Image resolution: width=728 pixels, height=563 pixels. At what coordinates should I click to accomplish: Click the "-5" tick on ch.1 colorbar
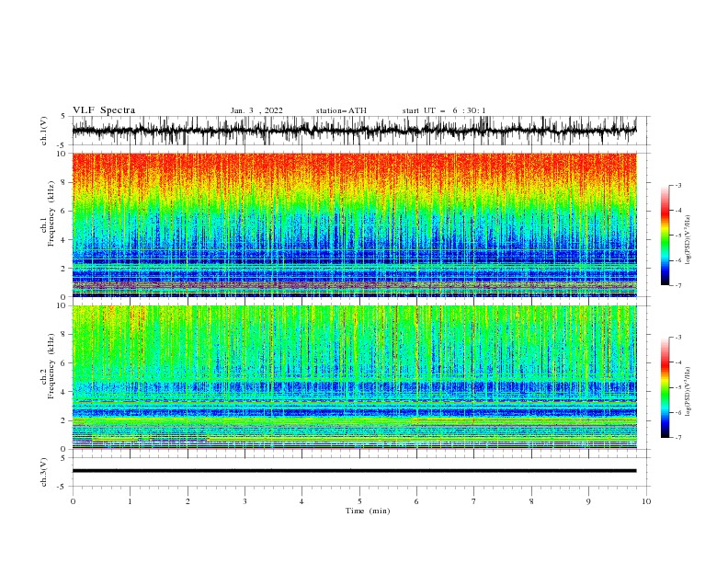click(677, 236)
